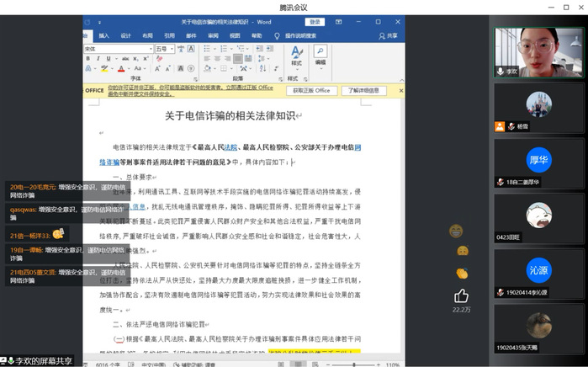The image size is (588, 367).
Task: Apply character border icon
Action: coord(191,49)
